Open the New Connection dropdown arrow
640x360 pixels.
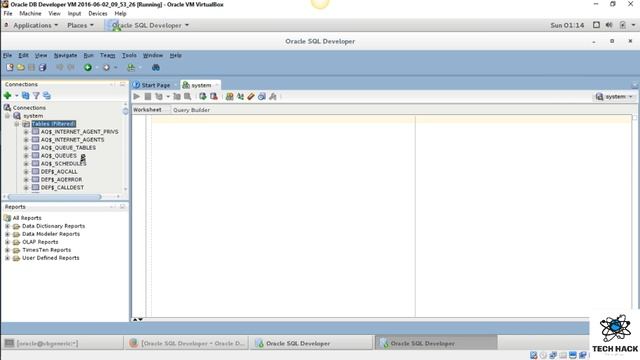pos(17,96)
